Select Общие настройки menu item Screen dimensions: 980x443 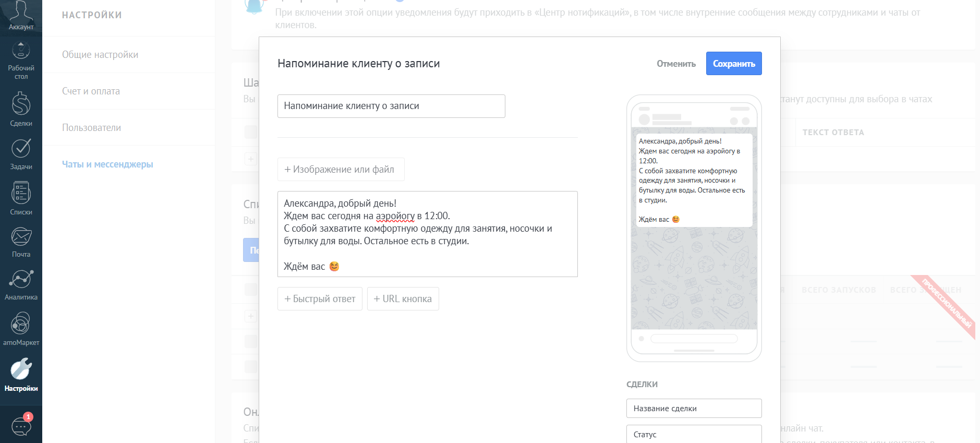(x=100, y=55)
